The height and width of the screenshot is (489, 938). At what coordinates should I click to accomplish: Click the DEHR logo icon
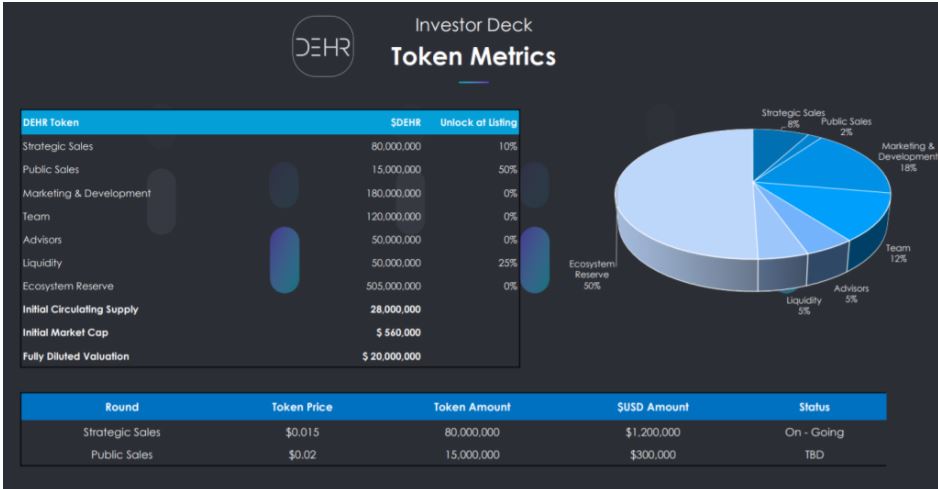coord(322,47)
